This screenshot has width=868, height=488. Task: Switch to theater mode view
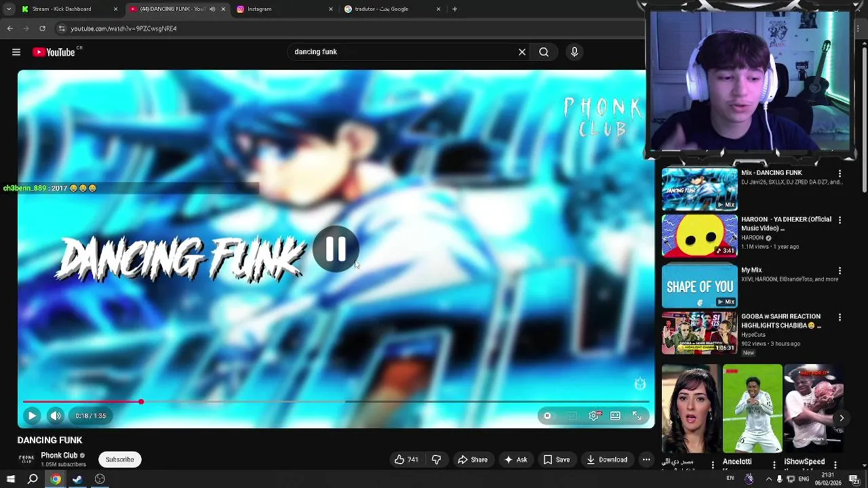tap(615, 415)
